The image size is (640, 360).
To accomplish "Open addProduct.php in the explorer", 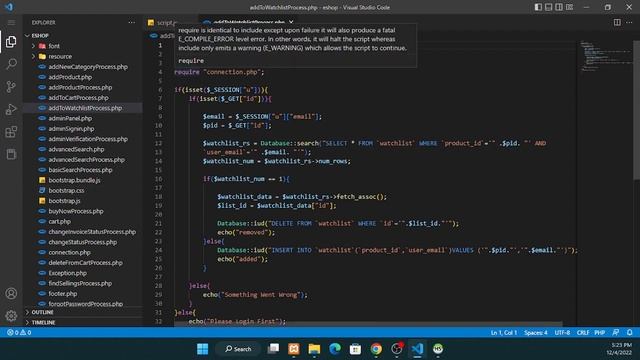I will 70,77.
